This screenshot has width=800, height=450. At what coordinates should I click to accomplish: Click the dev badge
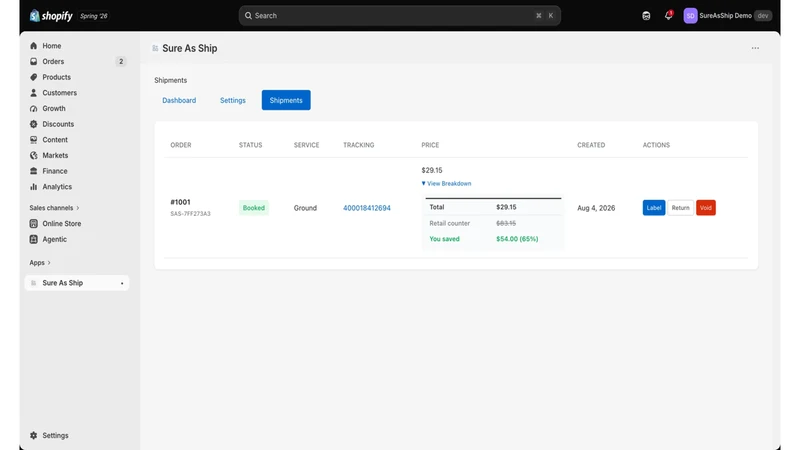(763, 16)
